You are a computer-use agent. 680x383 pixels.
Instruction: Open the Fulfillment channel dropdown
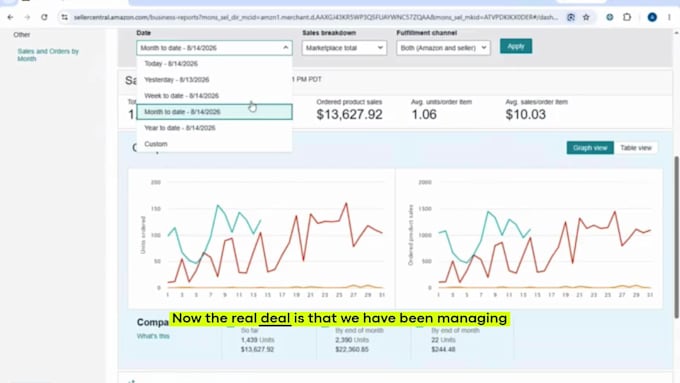tap(443, 48)
